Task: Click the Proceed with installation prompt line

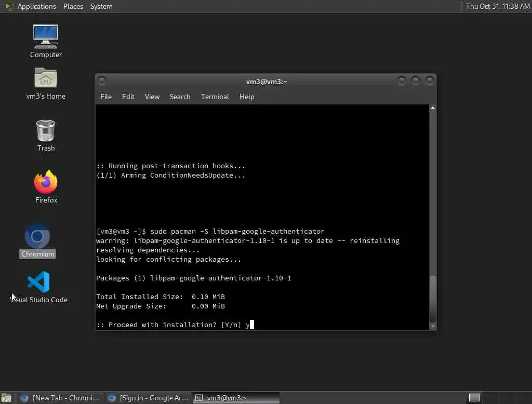Action: (175, 325)
